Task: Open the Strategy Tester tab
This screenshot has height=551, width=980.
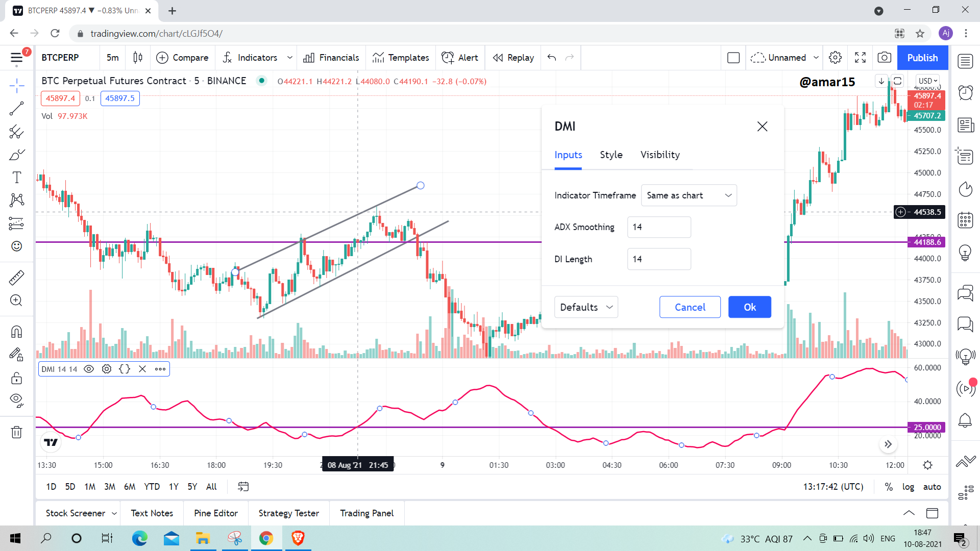Action: click(289, 513)
